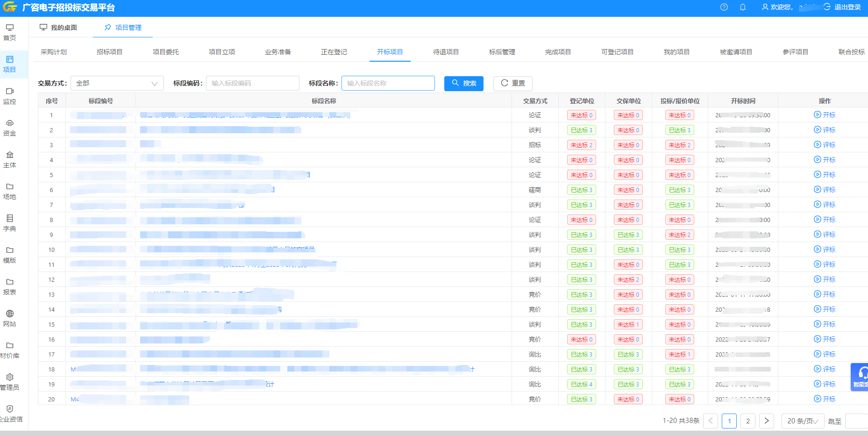
Task: Click previous page arrow
Action: pyautogui.click(x=711, y=421)
